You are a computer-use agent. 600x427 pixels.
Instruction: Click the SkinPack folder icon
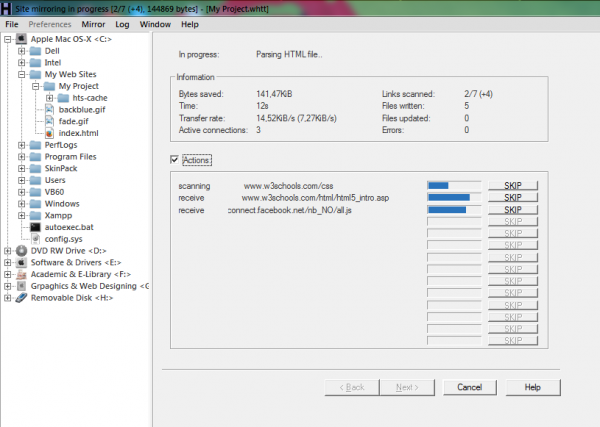36,168
